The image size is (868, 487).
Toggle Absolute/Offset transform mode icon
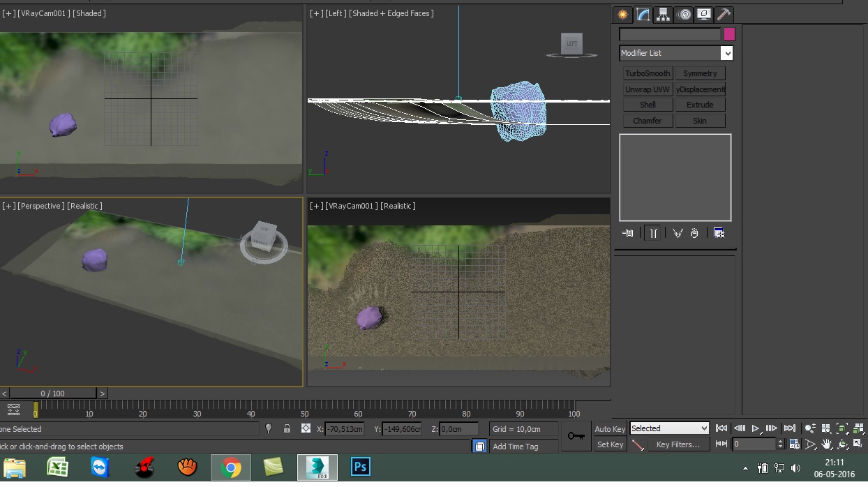306,429
